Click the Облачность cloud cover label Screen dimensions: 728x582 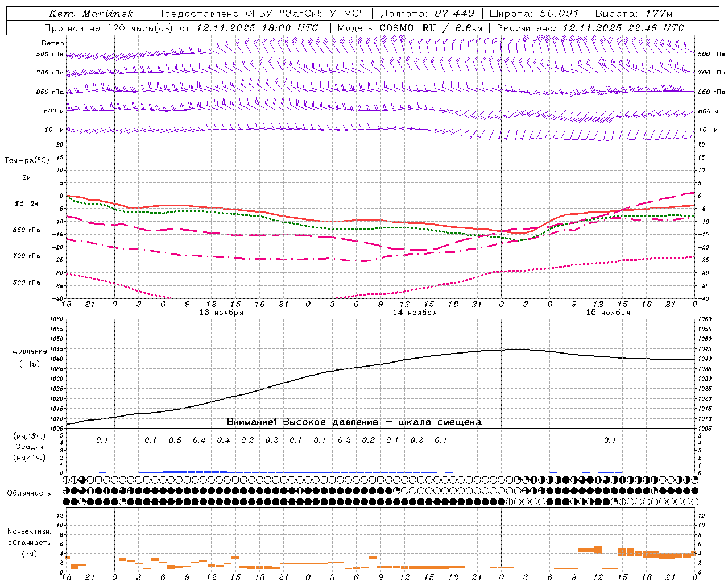click(29, 493)
